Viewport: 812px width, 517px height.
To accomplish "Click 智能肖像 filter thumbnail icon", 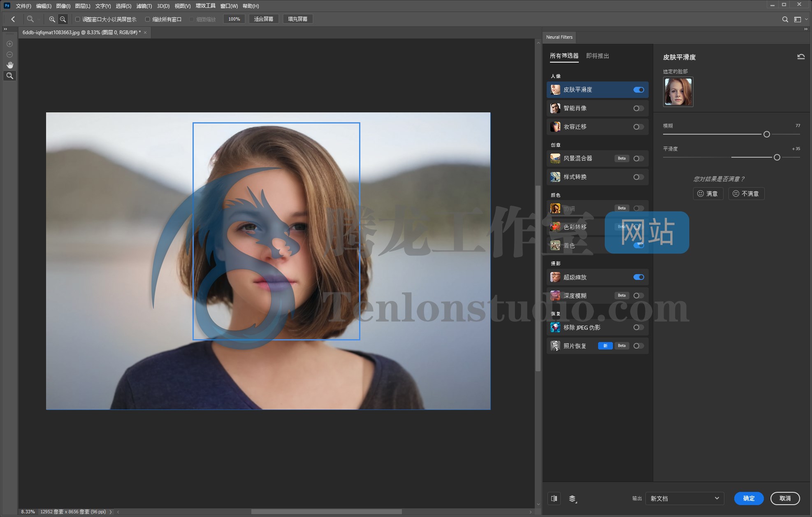I will pyautogui.click(x=555, y=108).
